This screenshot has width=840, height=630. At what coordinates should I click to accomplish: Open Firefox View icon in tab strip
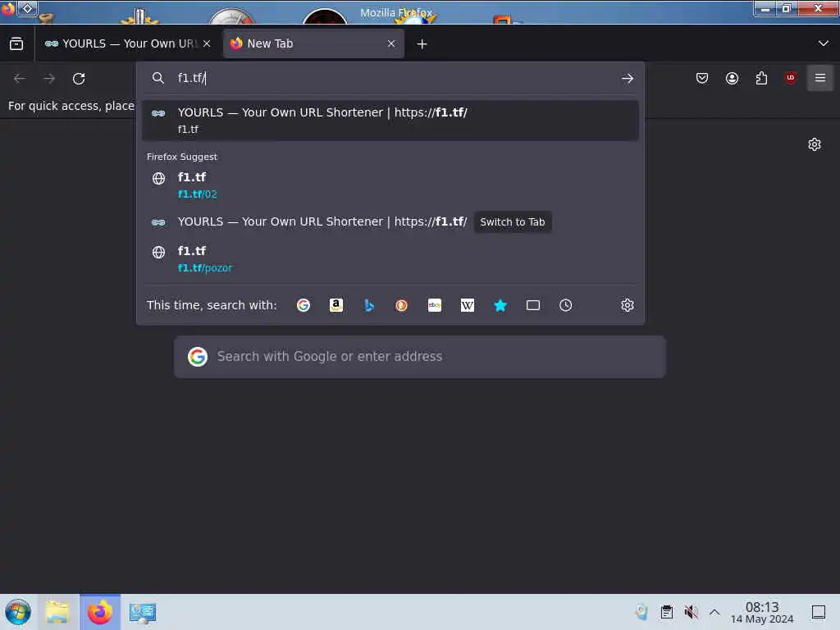pos(16,44)
